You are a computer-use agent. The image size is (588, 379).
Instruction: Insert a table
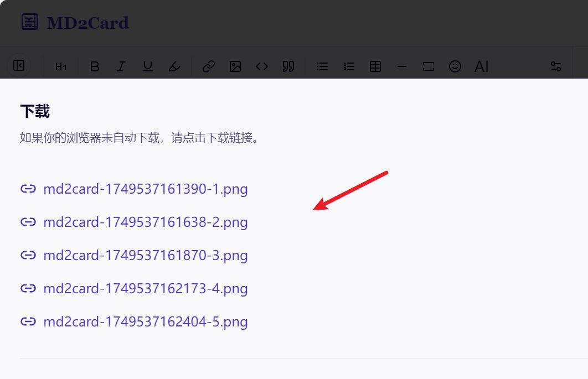pyautogui.click(x=375, y=66)
